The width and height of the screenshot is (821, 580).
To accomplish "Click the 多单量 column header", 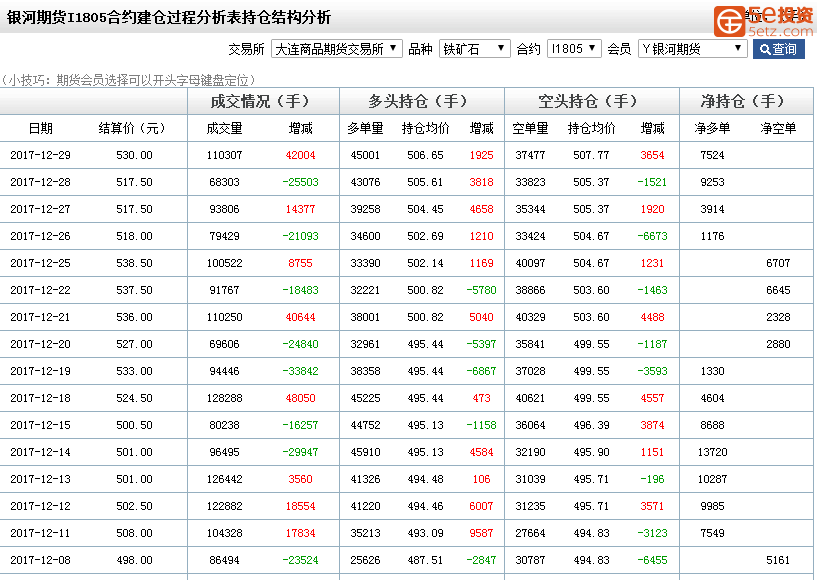I will [x=365, y=128].
